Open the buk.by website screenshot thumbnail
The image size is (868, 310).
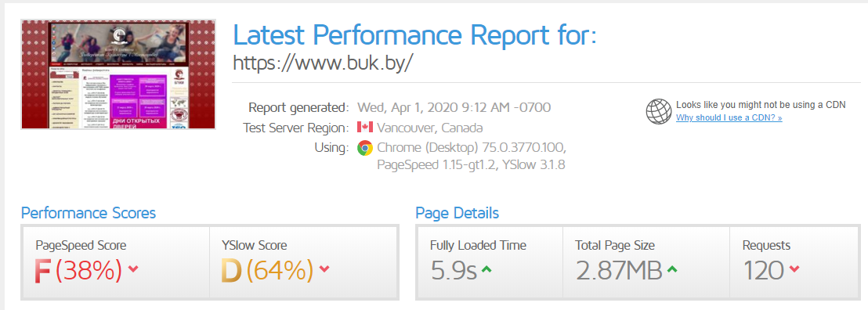click(118, 74)
